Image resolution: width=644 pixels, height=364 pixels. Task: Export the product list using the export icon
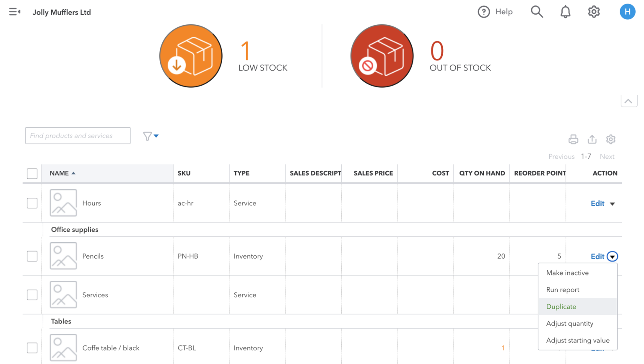(592, 139)
